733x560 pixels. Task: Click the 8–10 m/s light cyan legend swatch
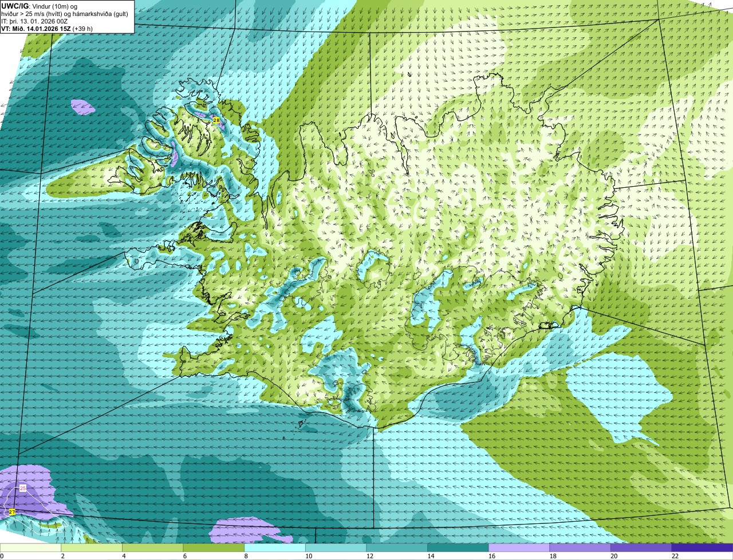pos(275,547)
